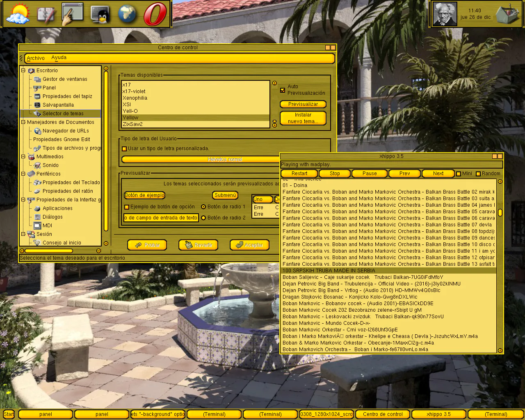This screenshot has width=525, height=420.
Task: Collapse the Escritorio tree node
Action: click(23, 71)
